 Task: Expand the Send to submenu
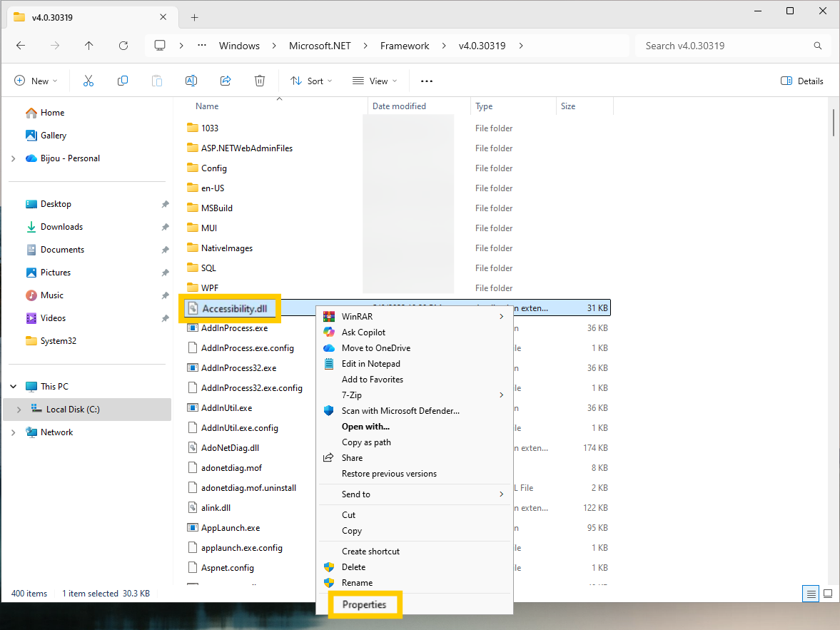501,494
